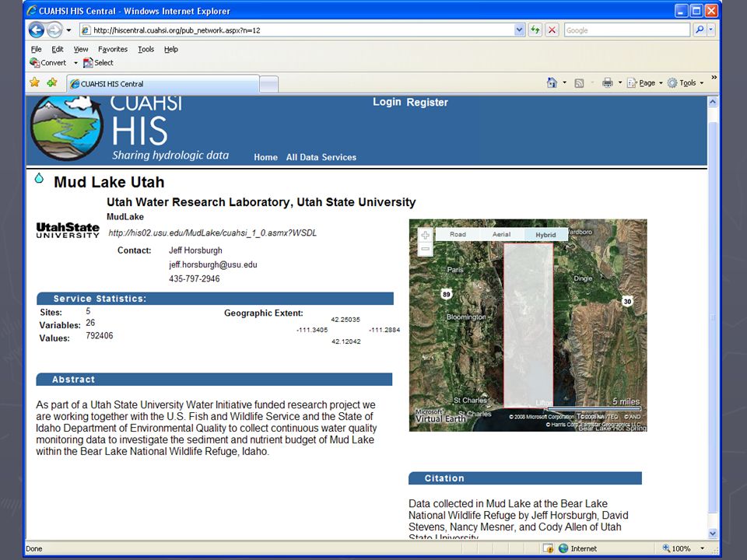The height and width of the screenshot is (560, 747).
Task: Click the water drop icon beside Mud Lake Utah
Action: pos(39,178)
